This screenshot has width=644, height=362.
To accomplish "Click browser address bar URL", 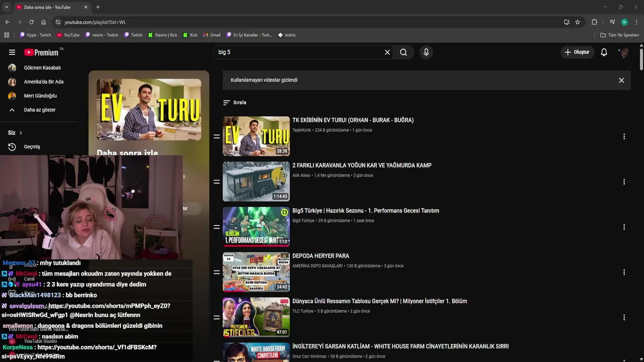I will pyautogui.click(x=95, y=22).
